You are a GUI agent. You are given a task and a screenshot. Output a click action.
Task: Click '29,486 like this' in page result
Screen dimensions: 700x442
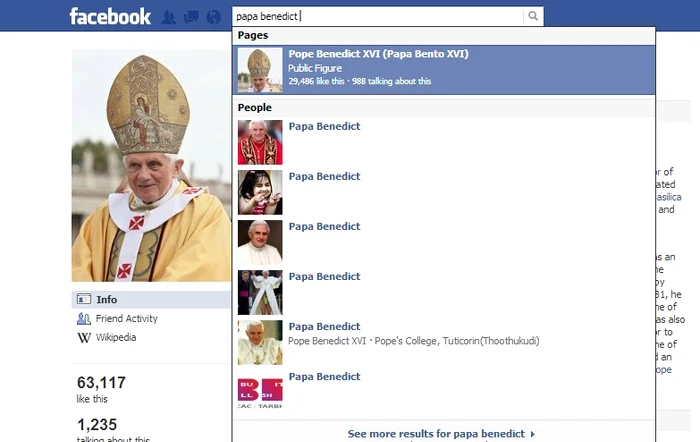pos(316,81)
